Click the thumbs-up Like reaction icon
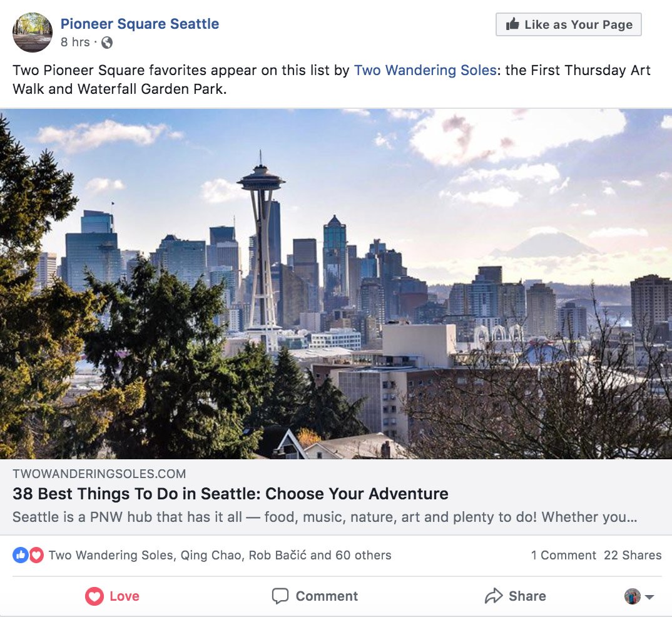This screenshot has height=617, width=672. pyautogui.click(x=20, y=555)
